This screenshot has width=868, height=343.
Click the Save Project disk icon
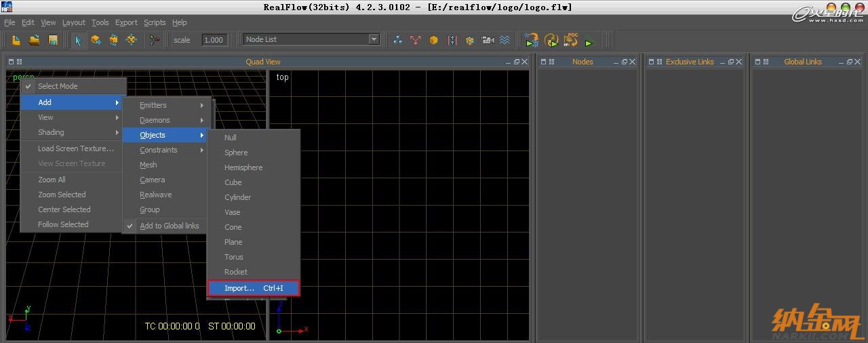click(x=52, y=40)
